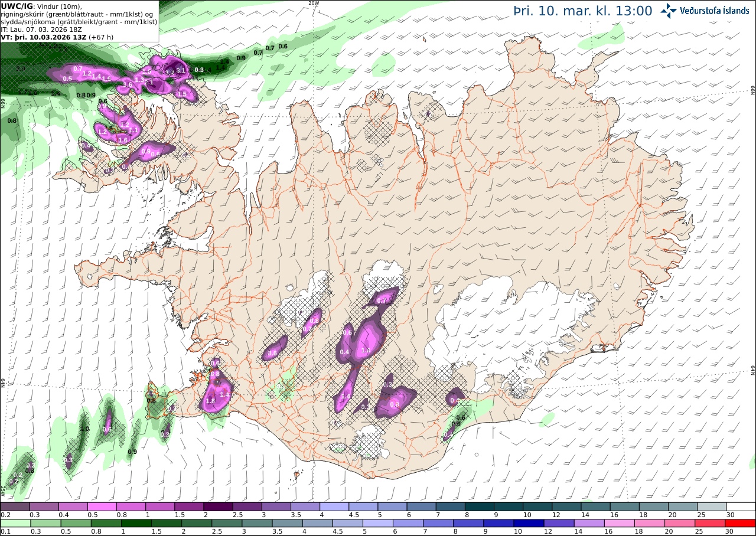The height and width of the screenshot is (536, 756).
Task: Pick the green-row swatch labeled 5
Action: [378, 523]
